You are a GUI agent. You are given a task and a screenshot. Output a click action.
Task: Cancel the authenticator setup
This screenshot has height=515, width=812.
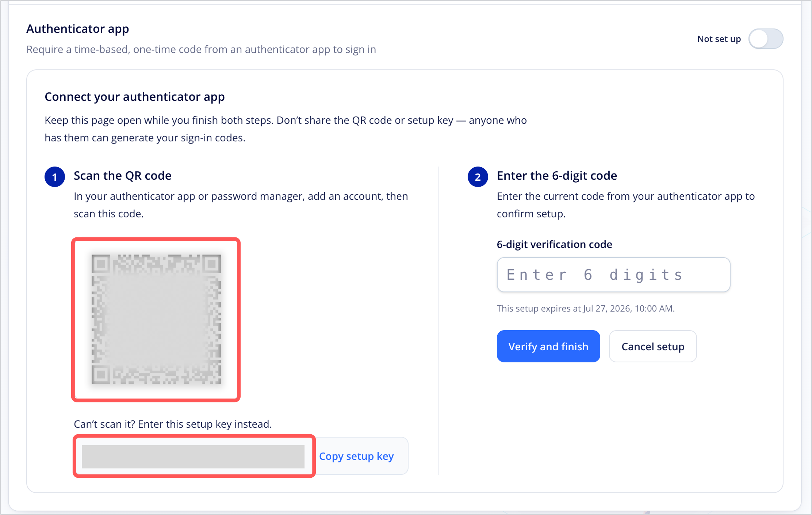pos(653,346)
